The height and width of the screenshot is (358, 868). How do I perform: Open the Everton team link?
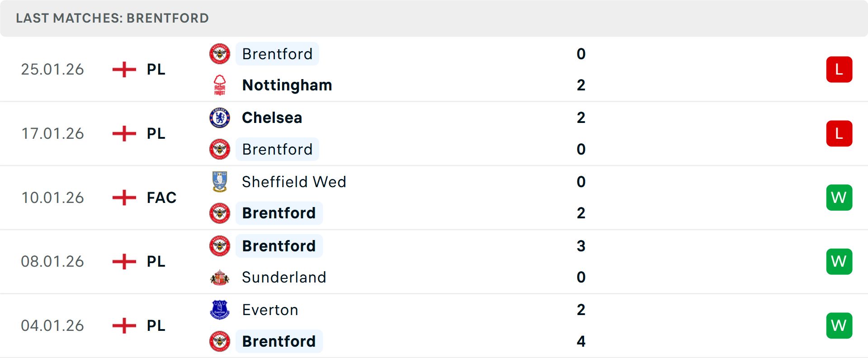(x=270, y=310)
